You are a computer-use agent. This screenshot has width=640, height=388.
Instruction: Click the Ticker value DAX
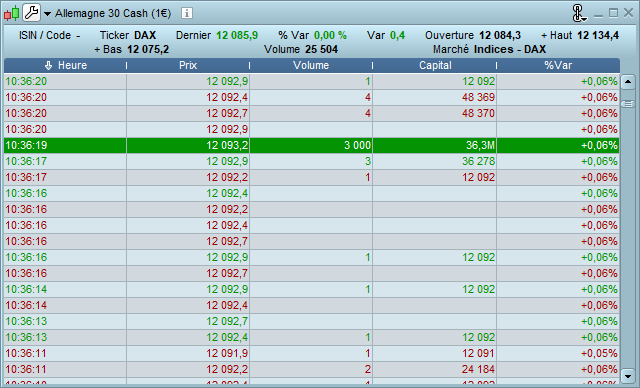[x=145, y=35]
